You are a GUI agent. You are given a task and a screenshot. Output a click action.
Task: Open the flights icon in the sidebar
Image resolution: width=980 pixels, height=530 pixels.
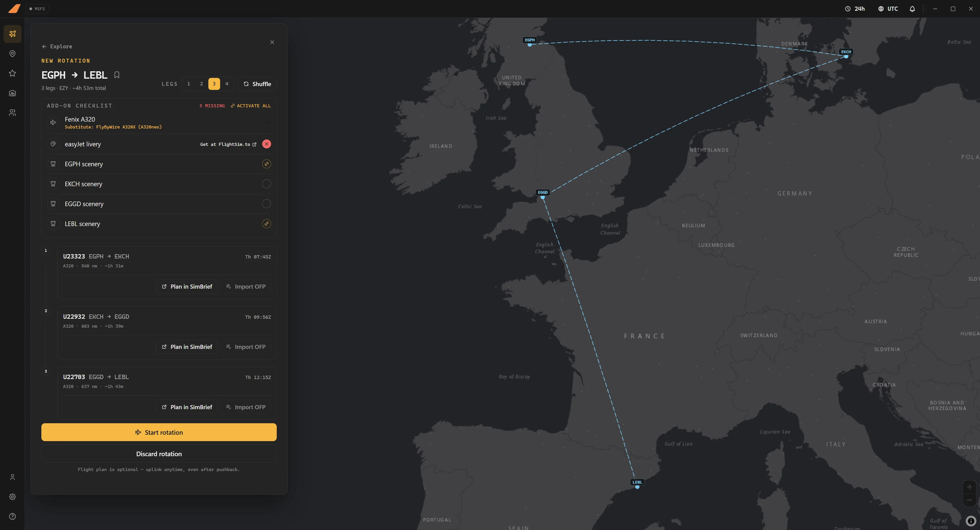click(13, 34)
